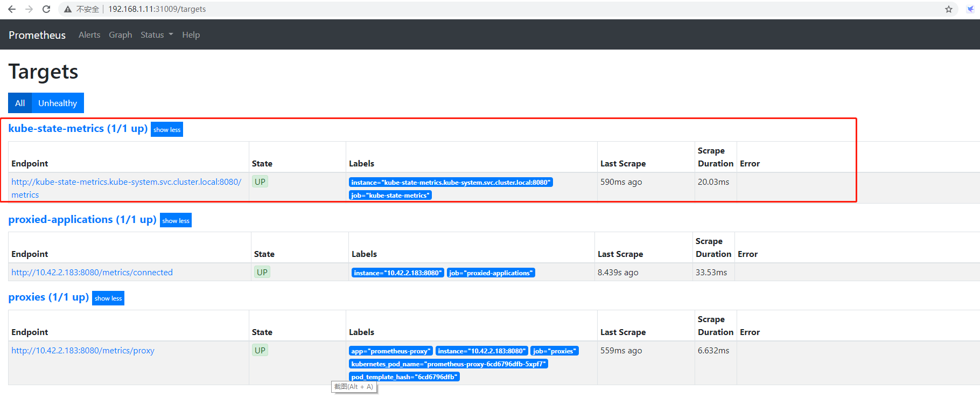Collapse proxied-applications with show less

176,220
